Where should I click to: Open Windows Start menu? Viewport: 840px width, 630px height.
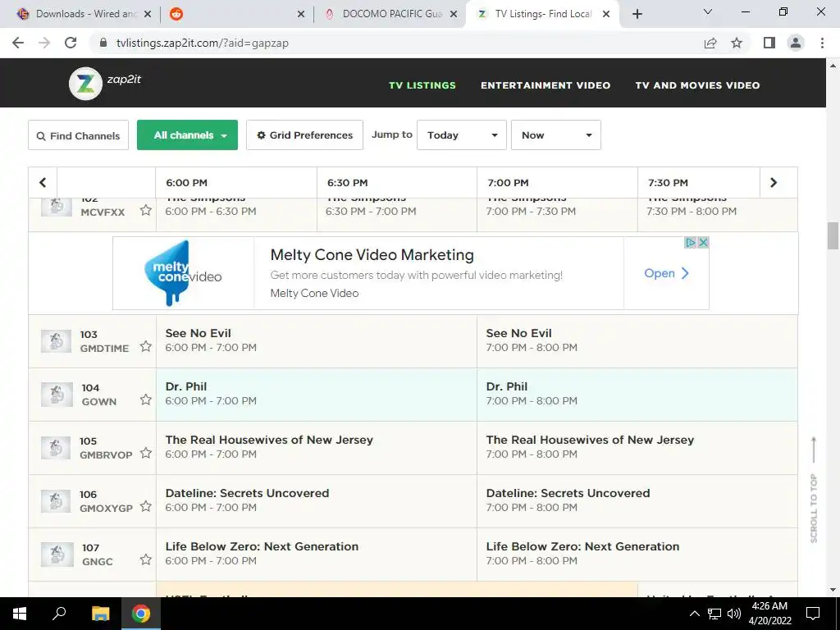[x=20, y=614]
